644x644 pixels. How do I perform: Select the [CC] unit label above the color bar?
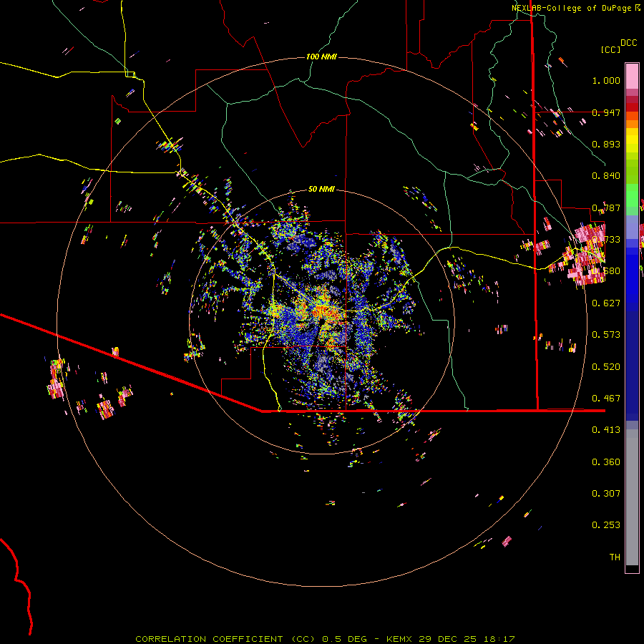point(610,49)
